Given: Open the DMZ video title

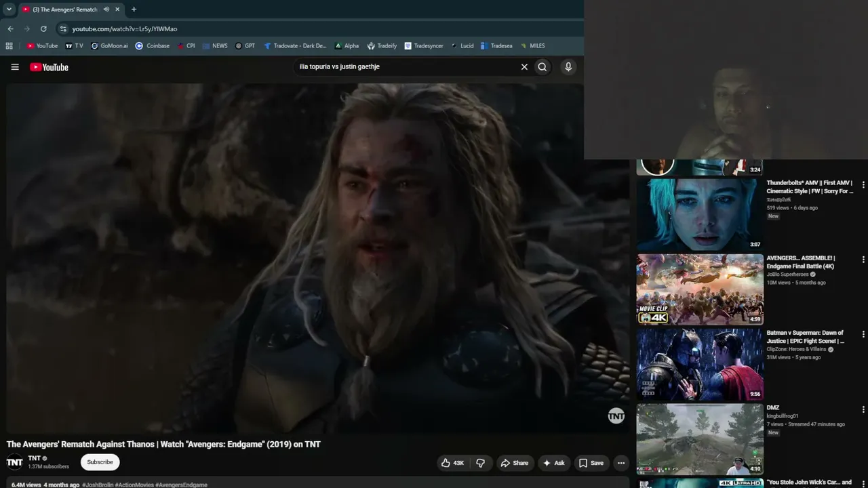Looking at the screenshot, I should point(773,408).
